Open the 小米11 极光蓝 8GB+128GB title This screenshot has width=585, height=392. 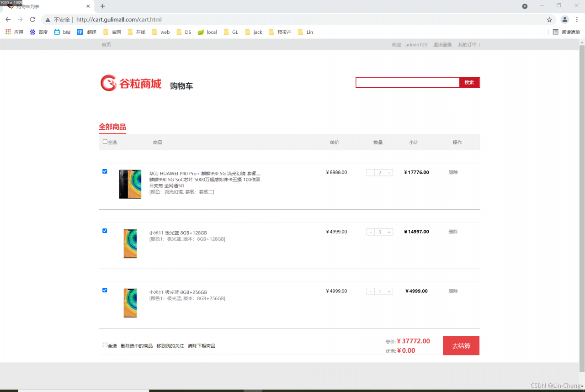click(x=178, y=233)
